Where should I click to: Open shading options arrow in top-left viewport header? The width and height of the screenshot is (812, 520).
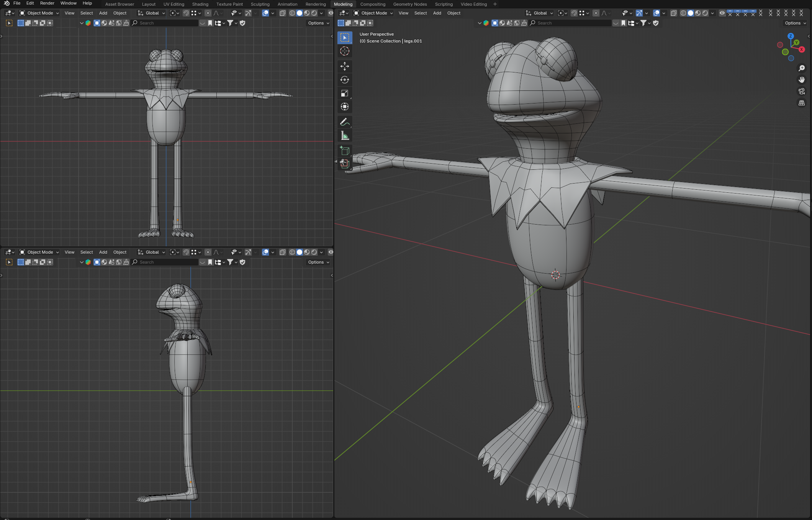point(321,13)
